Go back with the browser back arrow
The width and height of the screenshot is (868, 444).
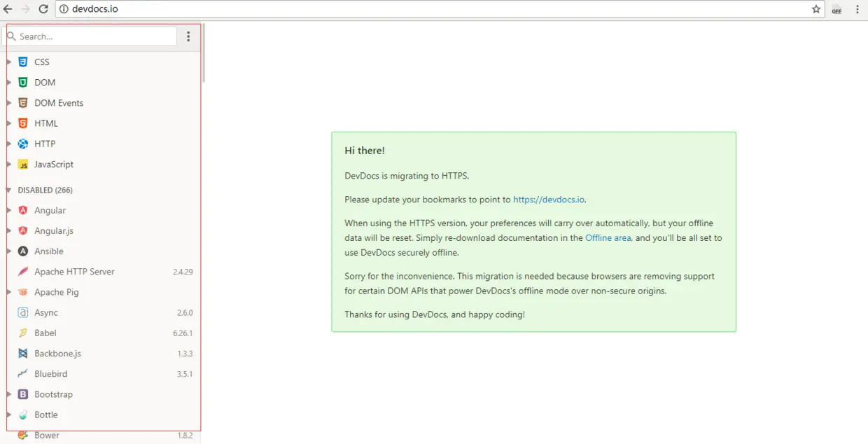click(x=8, y=9)
